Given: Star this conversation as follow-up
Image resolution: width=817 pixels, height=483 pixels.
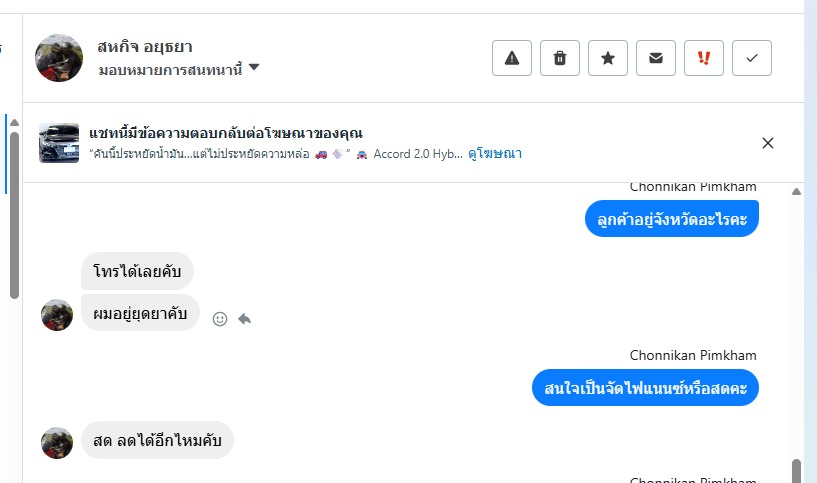Looking at the screenshot, I should pos(608,58).
